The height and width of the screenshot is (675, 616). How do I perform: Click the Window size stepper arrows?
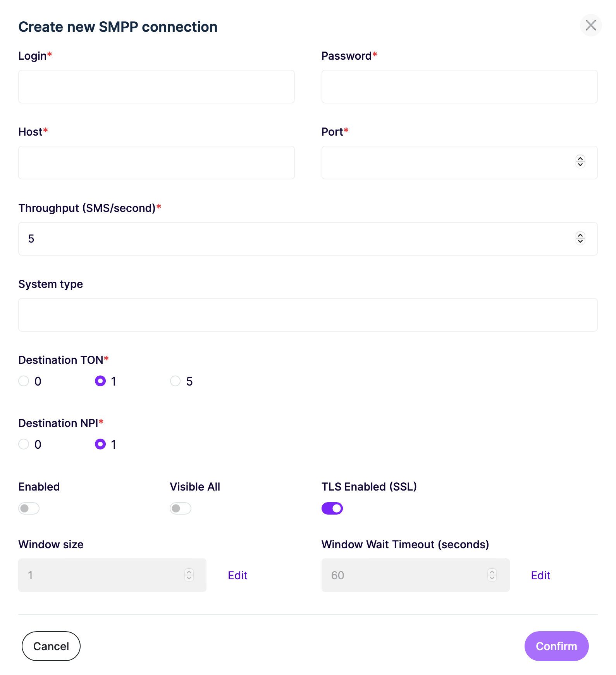click(x=189, y=575)
